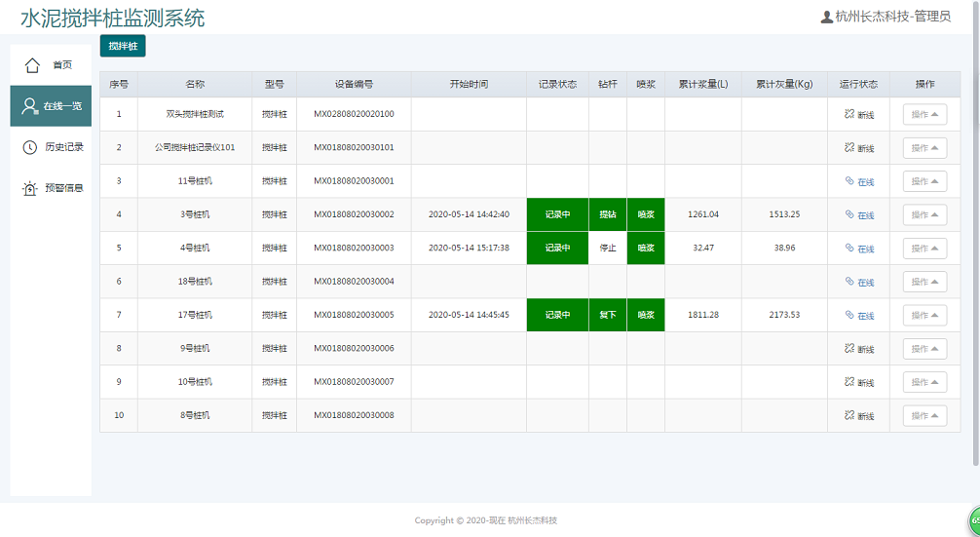Click the warning information alarm icon
980x537 pixels.
pyautogui.click(x=30, y=188)
